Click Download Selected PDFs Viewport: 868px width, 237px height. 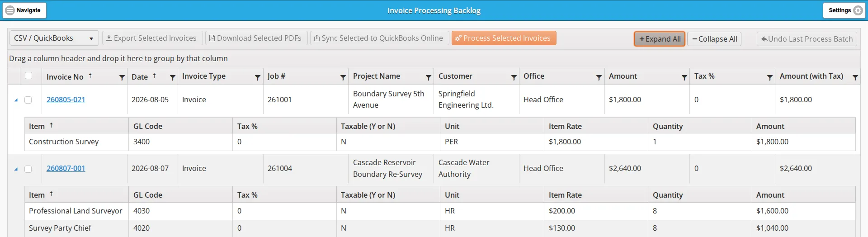(x=256, y=38)
